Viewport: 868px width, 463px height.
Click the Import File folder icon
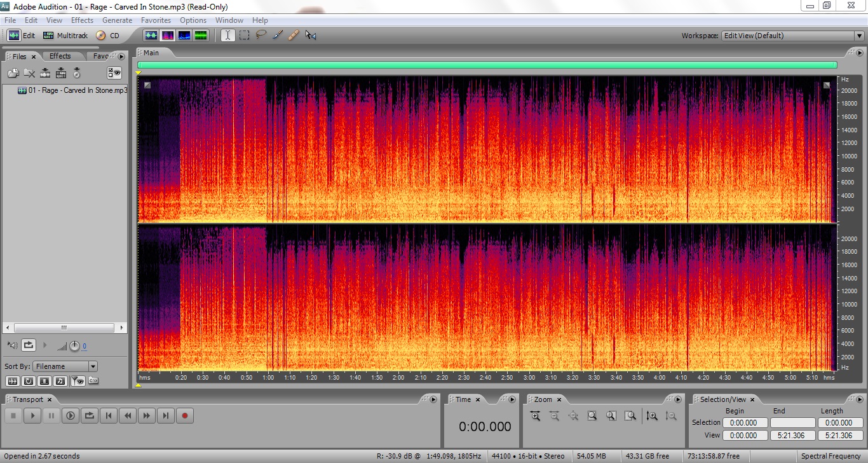click(x=13, y=73)
